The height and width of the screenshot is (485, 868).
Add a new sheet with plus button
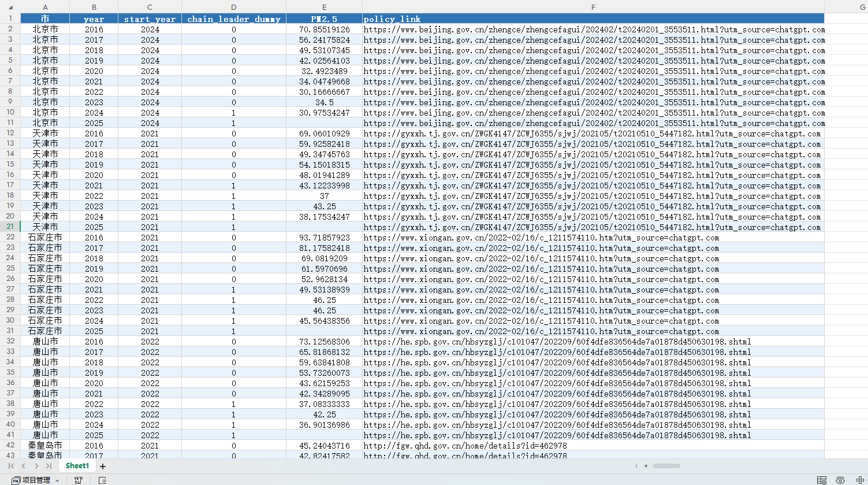coord(103,466)
